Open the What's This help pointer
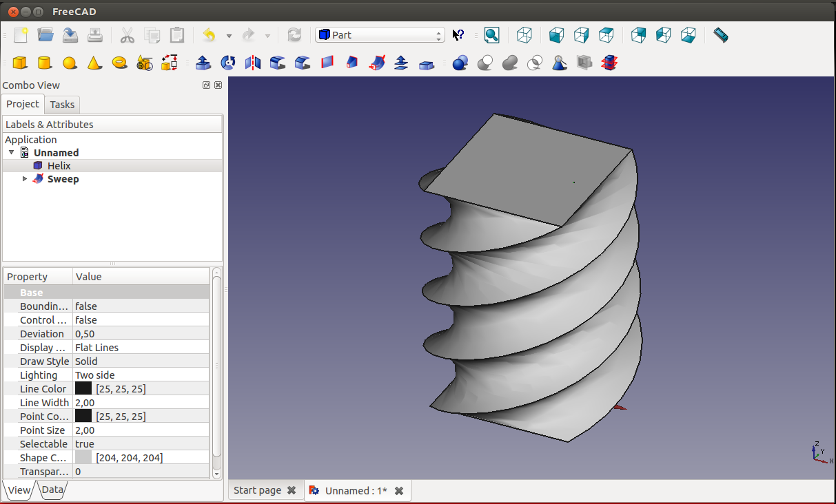 click(458, 35)
